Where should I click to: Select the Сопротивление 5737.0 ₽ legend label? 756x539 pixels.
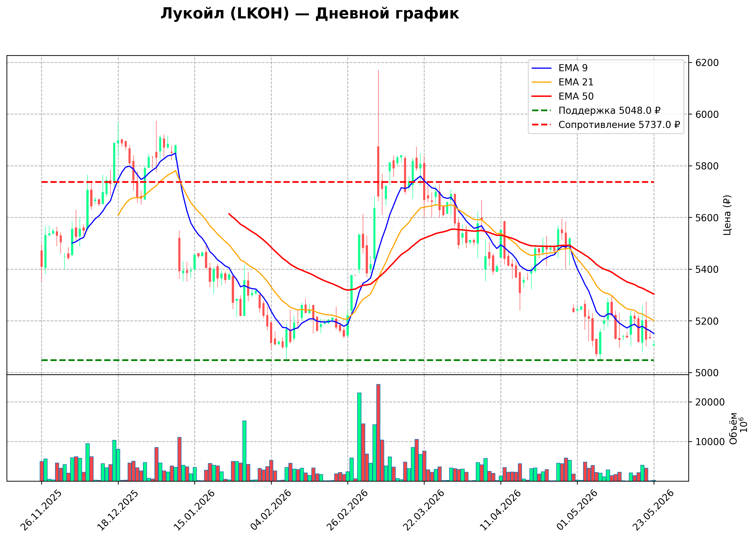pyautogui.click(x=619, y=125)
